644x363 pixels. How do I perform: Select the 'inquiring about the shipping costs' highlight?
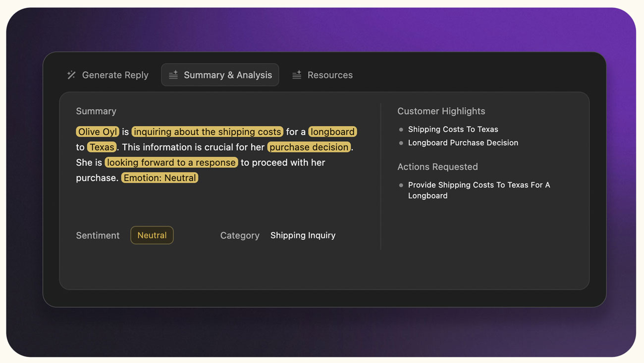(x=208, y=132)
